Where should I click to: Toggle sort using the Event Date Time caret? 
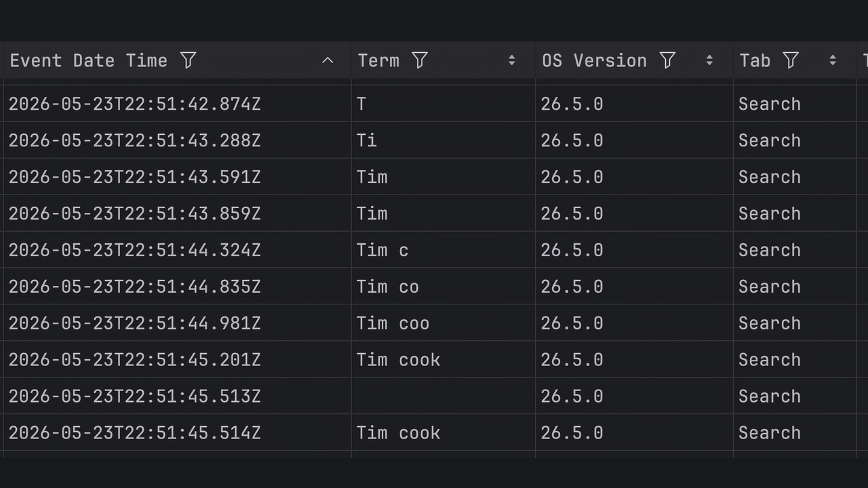328,60
